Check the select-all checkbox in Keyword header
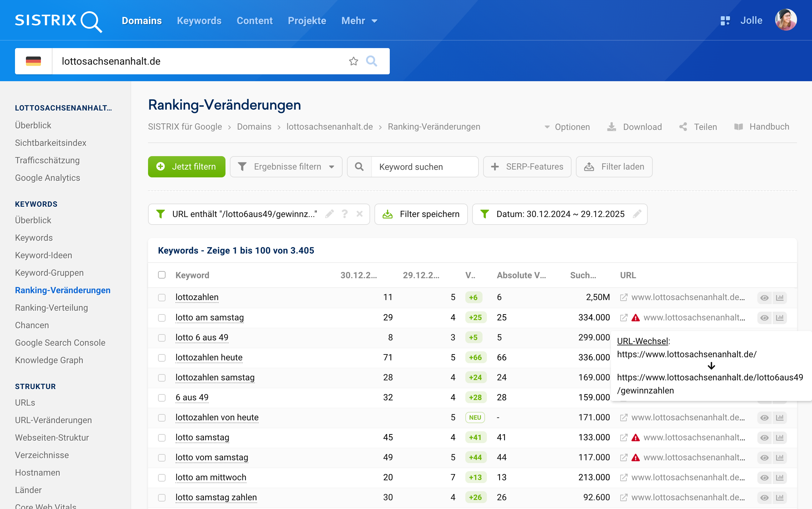The height and width of the screenshot is (509, 812). point(162,275)
